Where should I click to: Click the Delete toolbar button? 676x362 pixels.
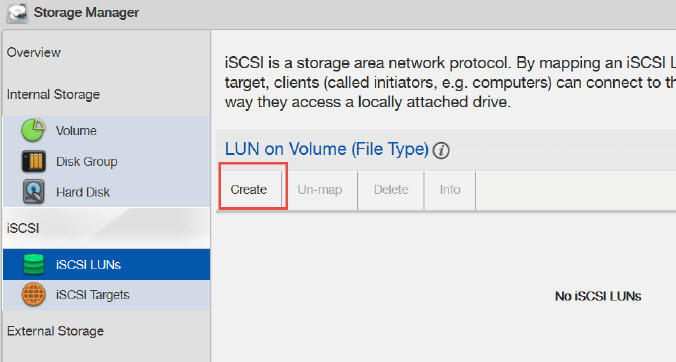(x=391, y=190)
